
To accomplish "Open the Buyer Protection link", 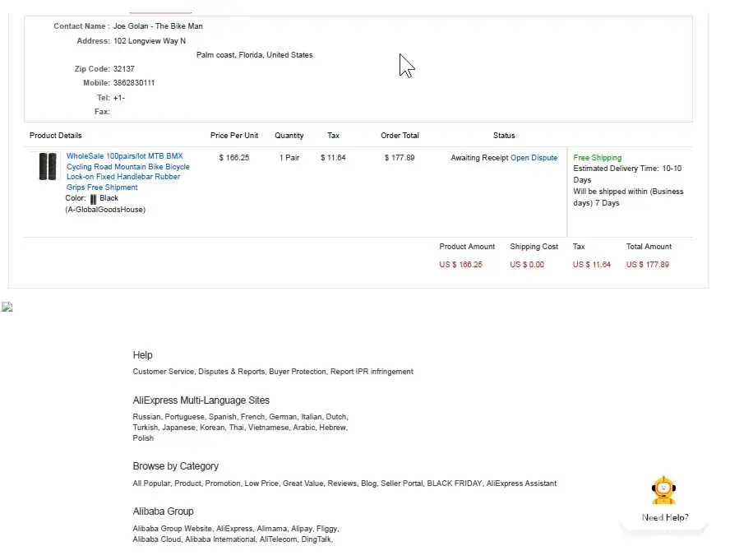I will click(298, 372).
